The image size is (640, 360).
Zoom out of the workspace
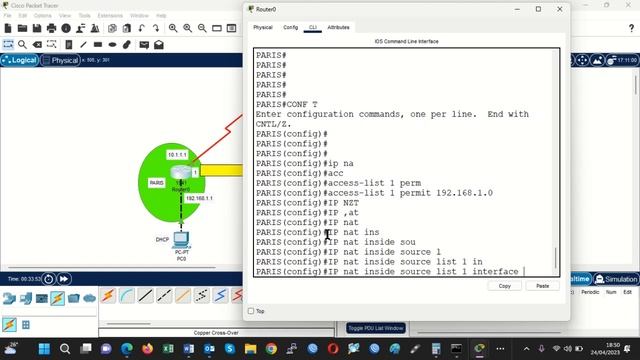(x=202, y=28)
